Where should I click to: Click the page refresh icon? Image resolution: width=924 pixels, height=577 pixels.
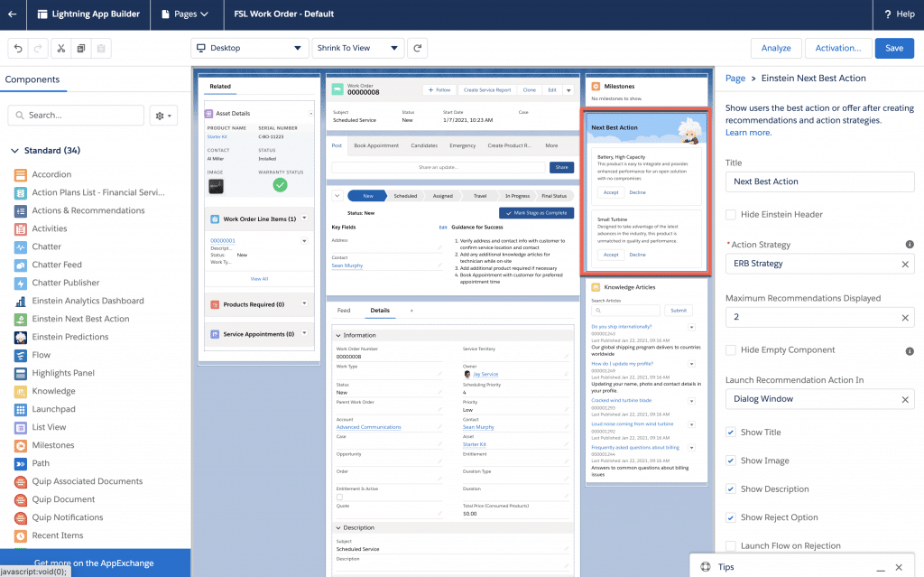(x=415, y=48)
